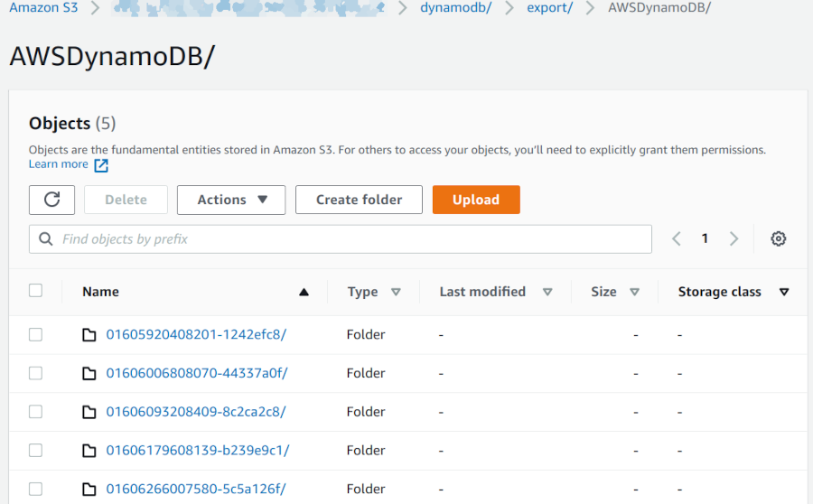Check the box for 01605920408201-1242efc8/
Image resolution: width=813 pixels, height=504 pixels.
point(36,334)
